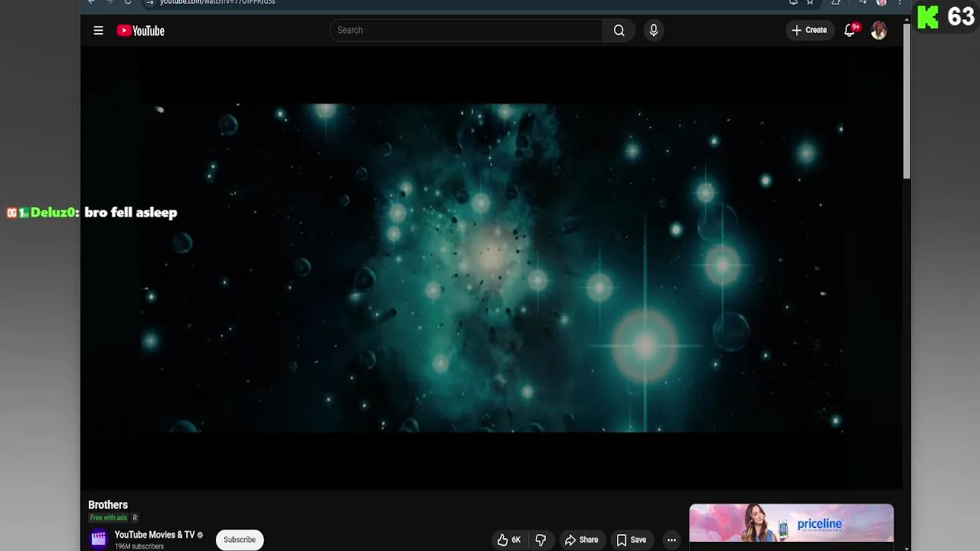
Task: Start voice search with the microphone
Action: point(653,31)
